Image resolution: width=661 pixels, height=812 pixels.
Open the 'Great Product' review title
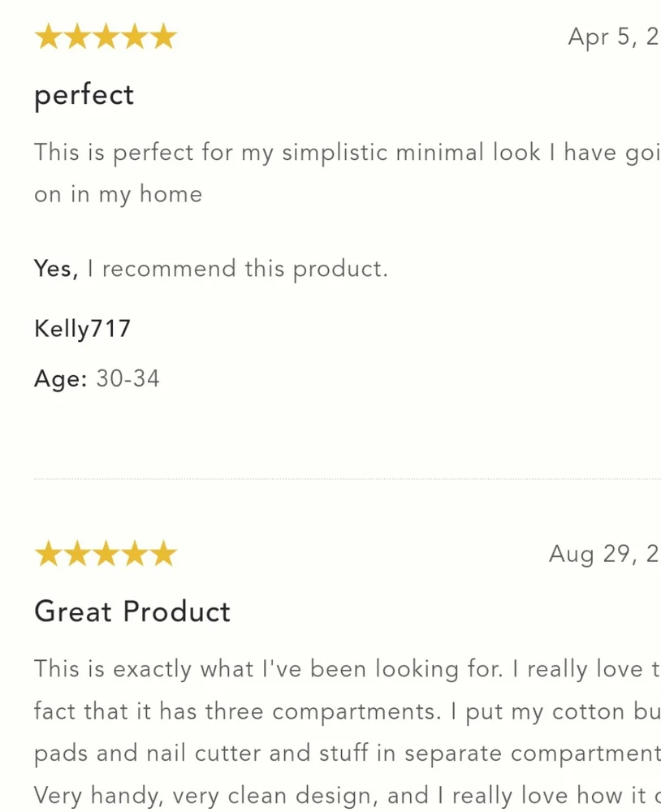[x=132, y=611]
